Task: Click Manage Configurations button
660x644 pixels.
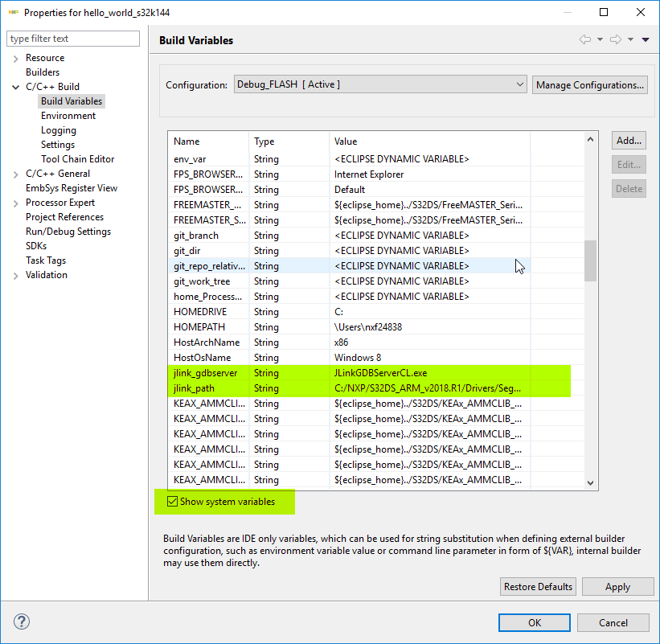Action: point(590,85)
